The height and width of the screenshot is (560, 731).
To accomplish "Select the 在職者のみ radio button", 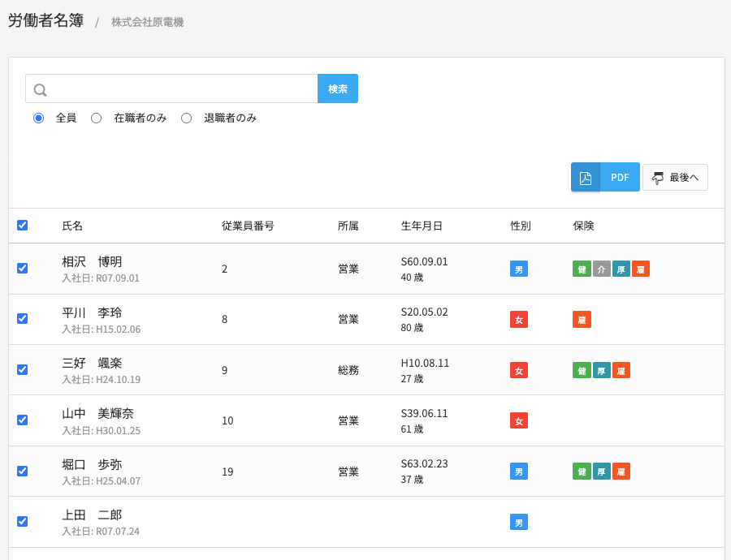I will pos(97,118).
